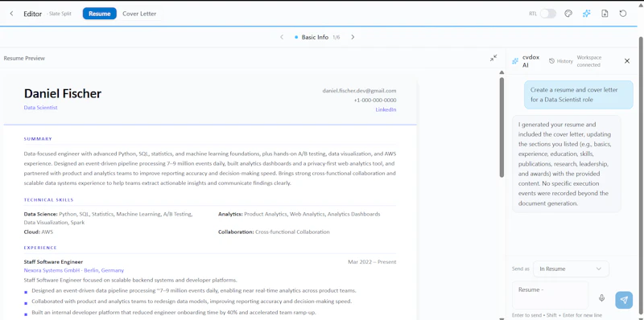Screen dimensions: 644x320
Task: Click the 'Slate Split' template label
Action: (60, 14)
